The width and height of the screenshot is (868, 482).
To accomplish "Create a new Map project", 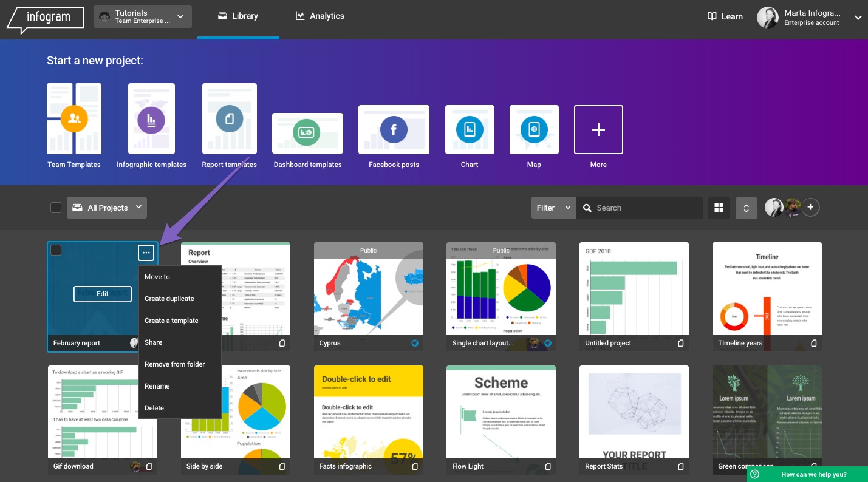I will click(534, 129).
